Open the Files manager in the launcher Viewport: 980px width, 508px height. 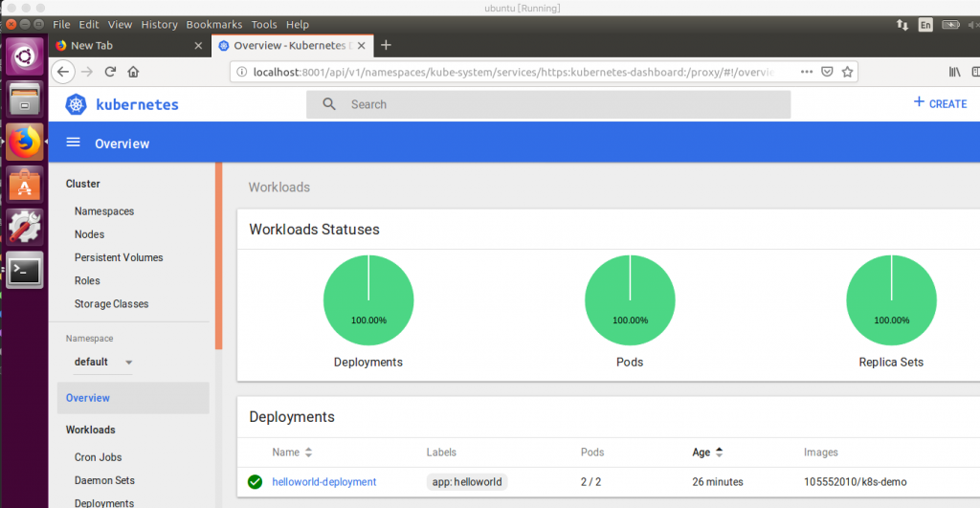(x=24, y=99)
